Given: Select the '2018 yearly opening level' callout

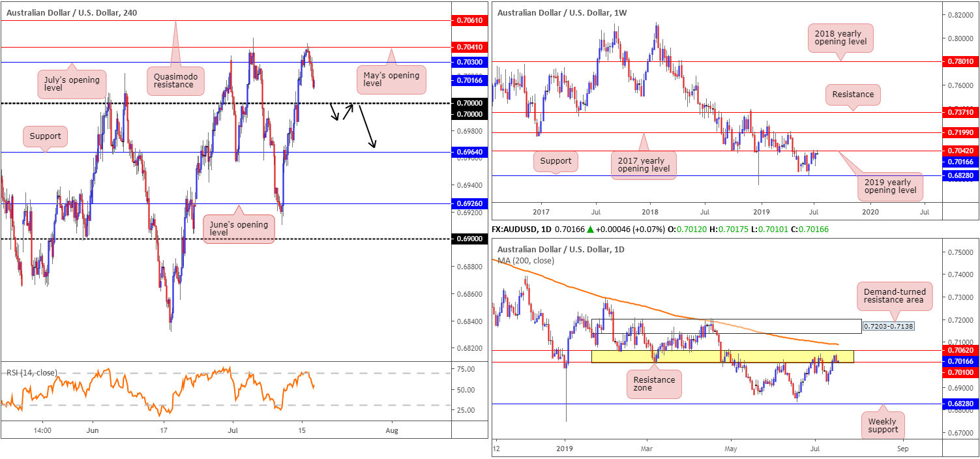Looking at the screenshot, I should tap(840, 39).
